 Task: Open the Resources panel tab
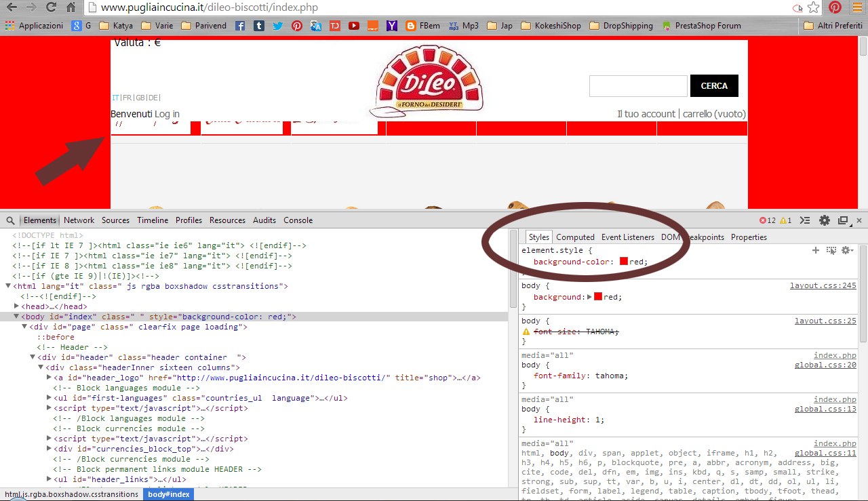pos(227,220)
